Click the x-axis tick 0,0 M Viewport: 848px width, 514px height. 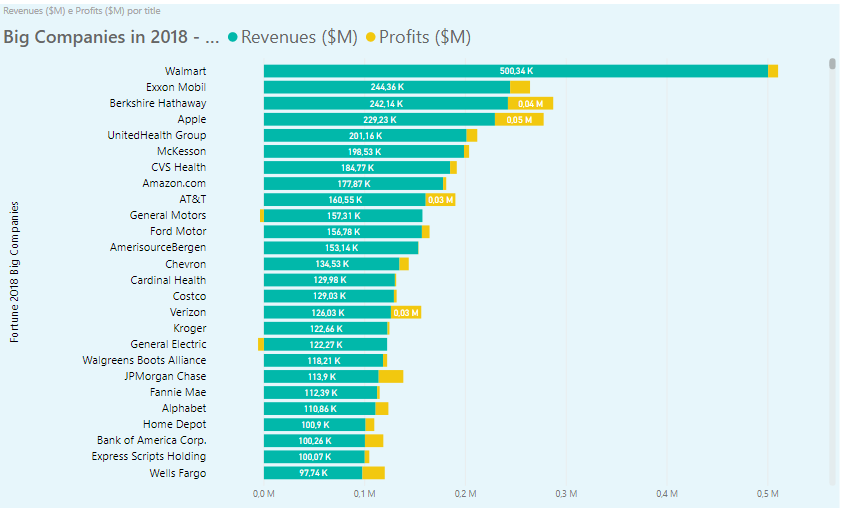[x=264, y=494]
